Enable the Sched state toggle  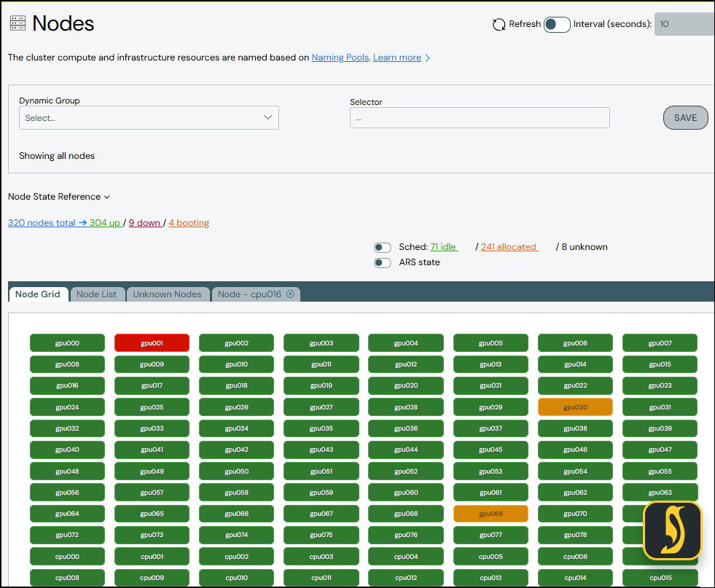(x=382, y=248)
